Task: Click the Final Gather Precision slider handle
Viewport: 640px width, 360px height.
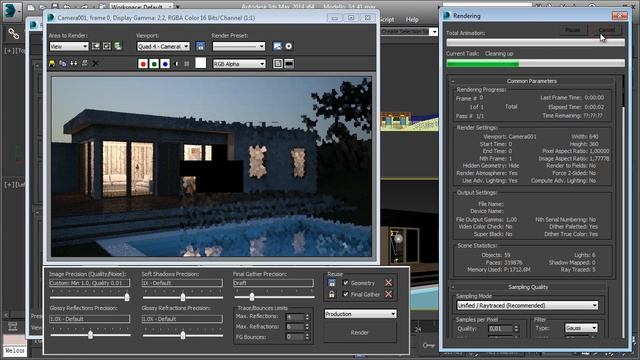Action: pos(252,297)
